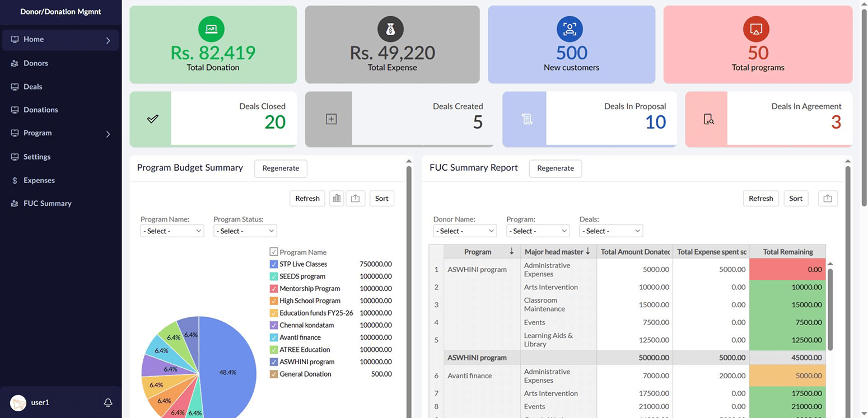Open the Donor Name dropdown filter
Screen dimensions: 868x418
(x=465, y=231)
